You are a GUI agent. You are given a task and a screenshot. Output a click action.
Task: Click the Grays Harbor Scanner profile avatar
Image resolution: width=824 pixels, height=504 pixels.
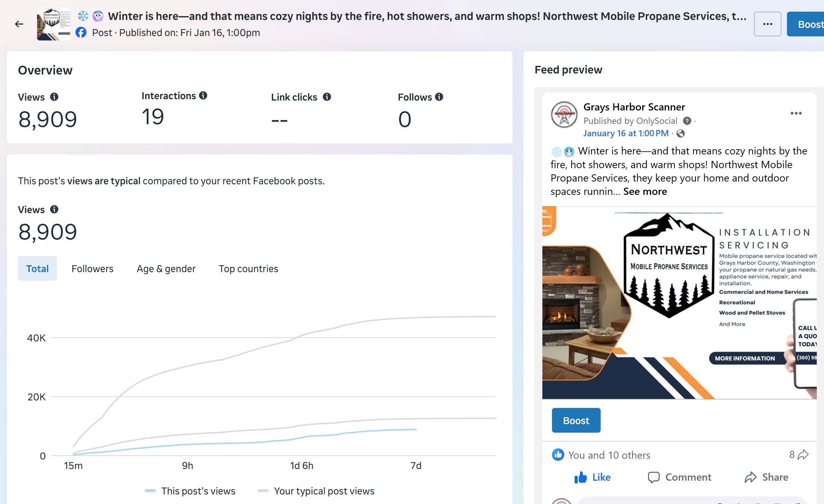(x=564, y=115)
